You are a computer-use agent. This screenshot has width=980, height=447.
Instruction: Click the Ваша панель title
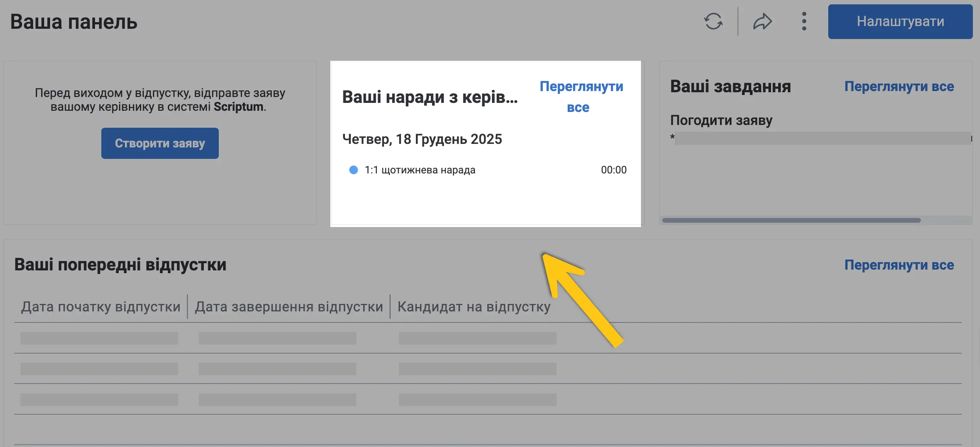[74, 22]
